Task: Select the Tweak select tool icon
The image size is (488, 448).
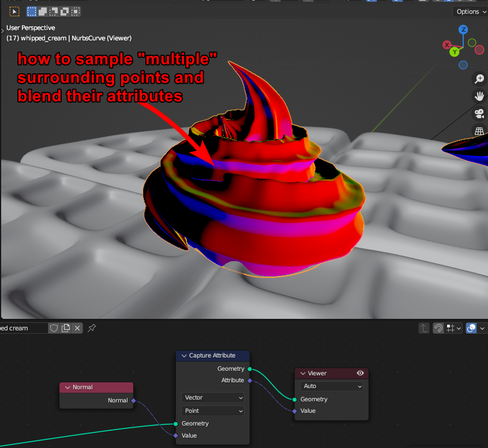Action: (x=14, y=12)
